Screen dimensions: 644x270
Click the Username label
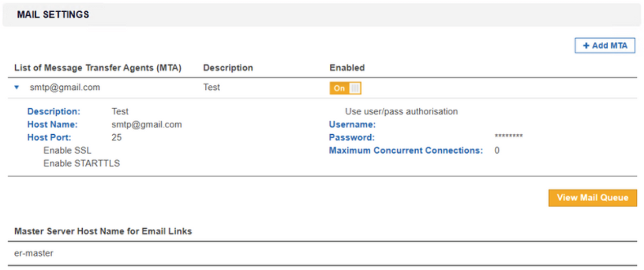point(352,125)
